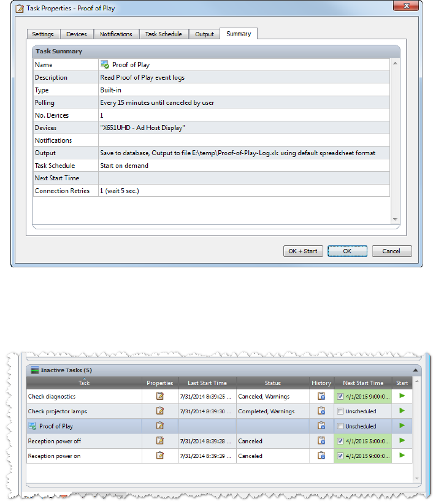Screen dimensions: 433x504
Task: Toggle schedule checkbox for Reception power off
Action: click(x=340, y=441)
